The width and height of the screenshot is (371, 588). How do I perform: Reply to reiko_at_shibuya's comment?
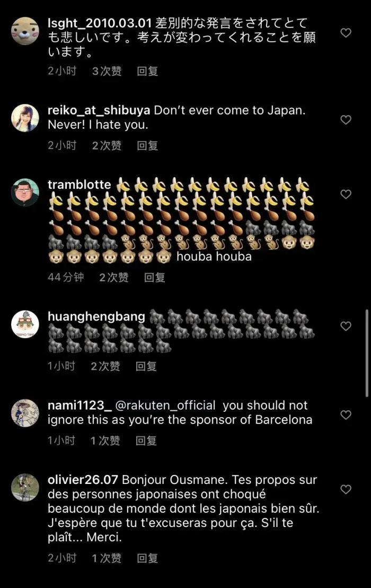[x=147, y=145]
